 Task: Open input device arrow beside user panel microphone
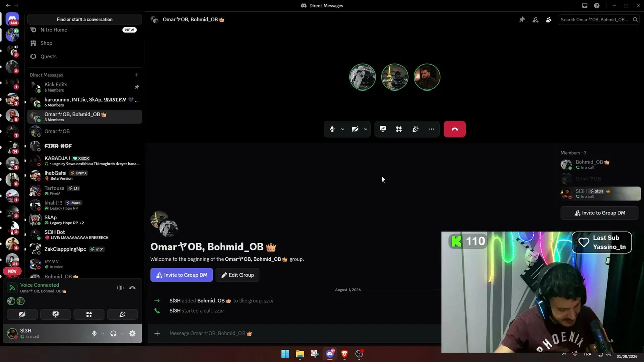[x=103, y=333]
